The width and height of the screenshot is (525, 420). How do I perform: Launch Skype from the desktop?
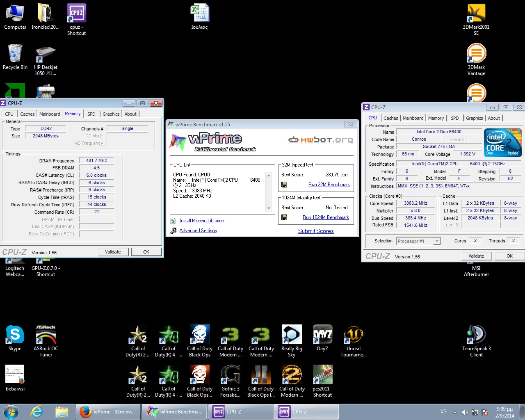click(x=15, y=338)
